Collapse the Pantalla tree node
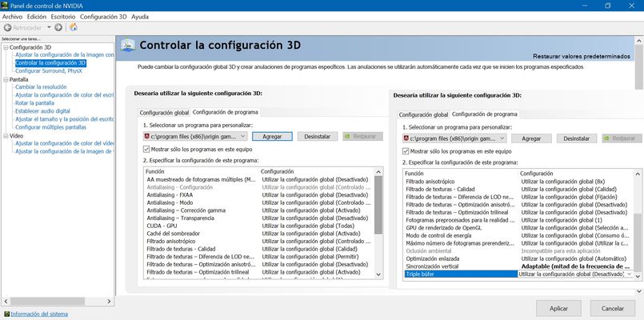 coord(5,80)
